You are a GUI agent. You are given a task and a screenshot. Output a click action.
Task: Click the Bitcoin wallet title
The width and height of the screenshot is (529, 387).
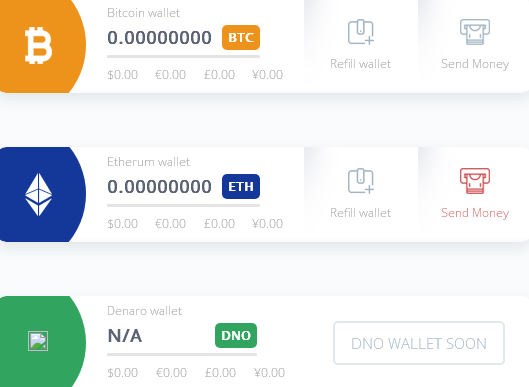143,13
